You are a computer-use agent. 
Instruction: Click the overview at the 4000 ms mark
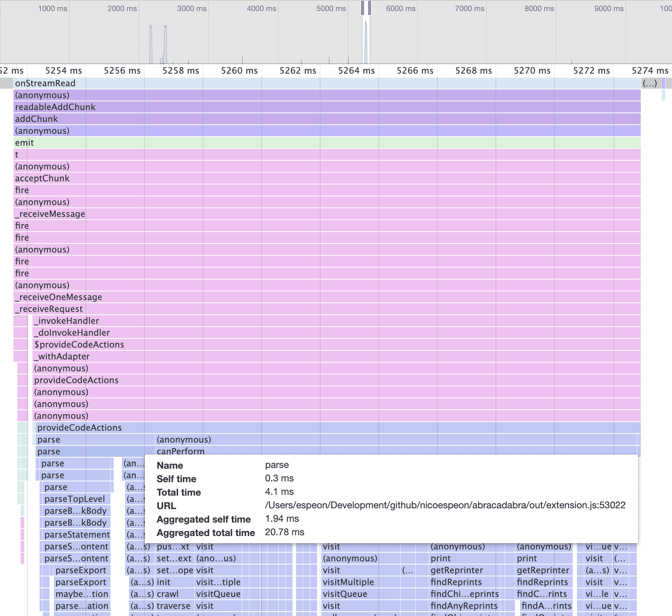click(x=261, y=8)
